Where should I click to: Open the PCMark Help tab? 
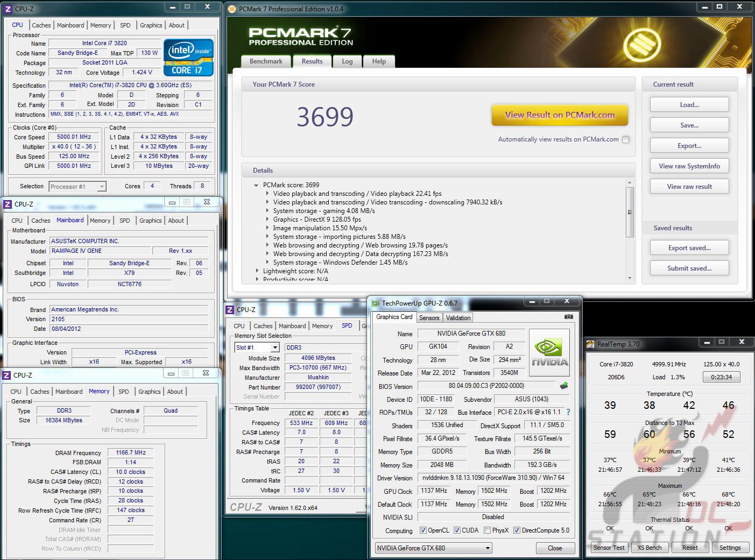tap(379, 61)
